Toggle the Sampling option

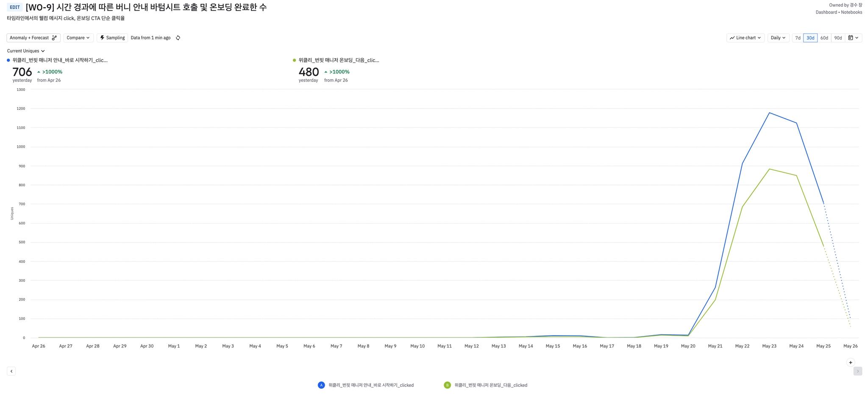[112, 38]
